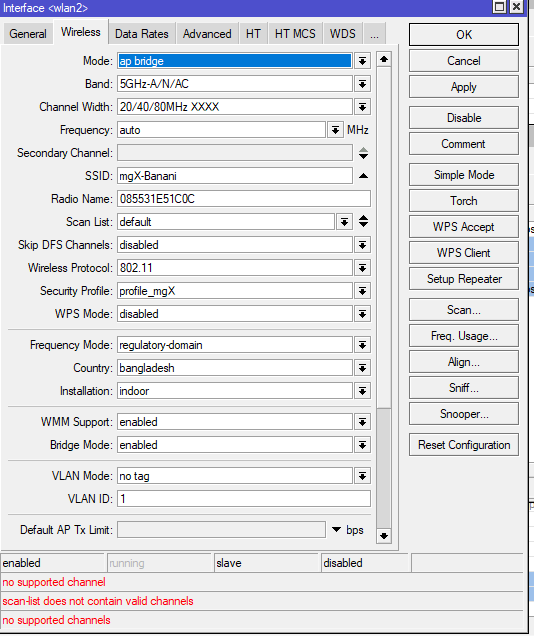
Task: Open the Frequency dropdown arrow
Action: point(335,130)
